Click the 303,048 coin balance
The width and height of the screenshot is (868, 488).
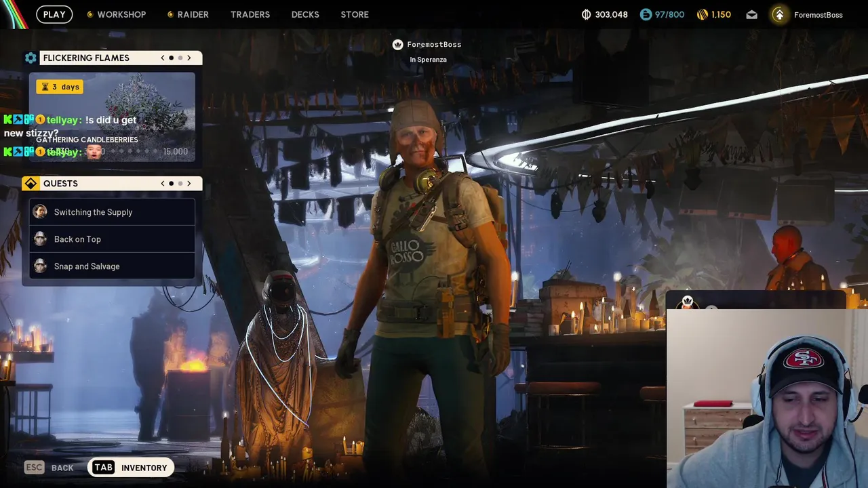pyautogui.click(x=611, y=14)
